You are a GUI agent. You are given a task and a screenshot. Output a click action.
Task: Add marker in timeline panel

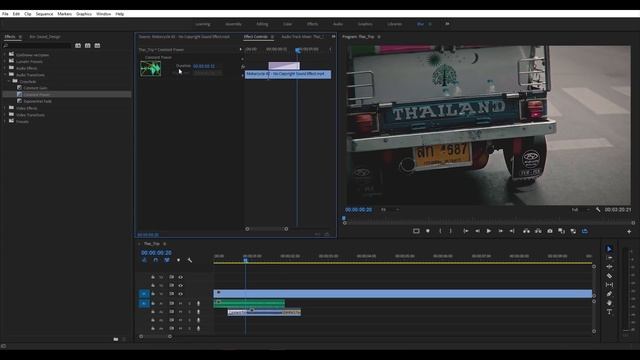[178, 260]
